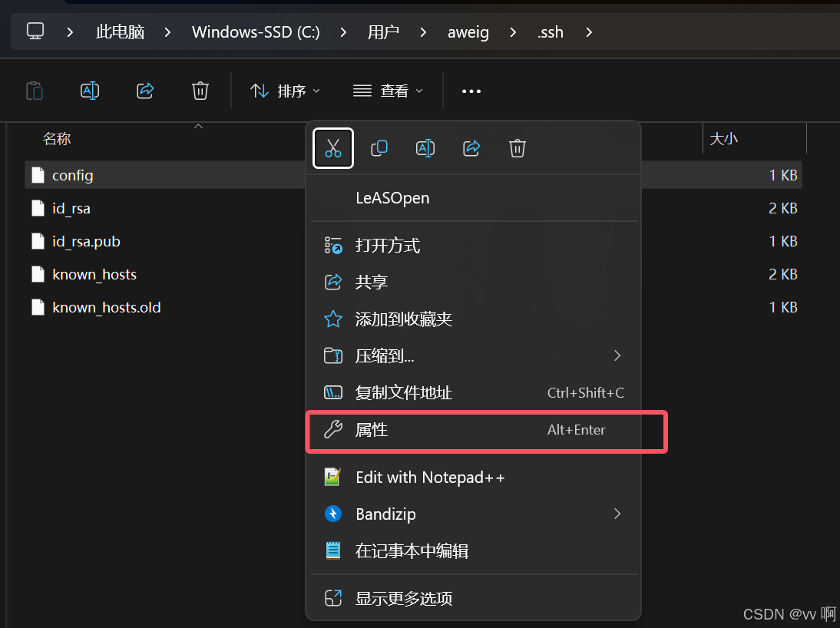This screenshot has width=840, height=628.
Task: Click the Cut scissors icon in context menu
Action: (x=332, y=148)
